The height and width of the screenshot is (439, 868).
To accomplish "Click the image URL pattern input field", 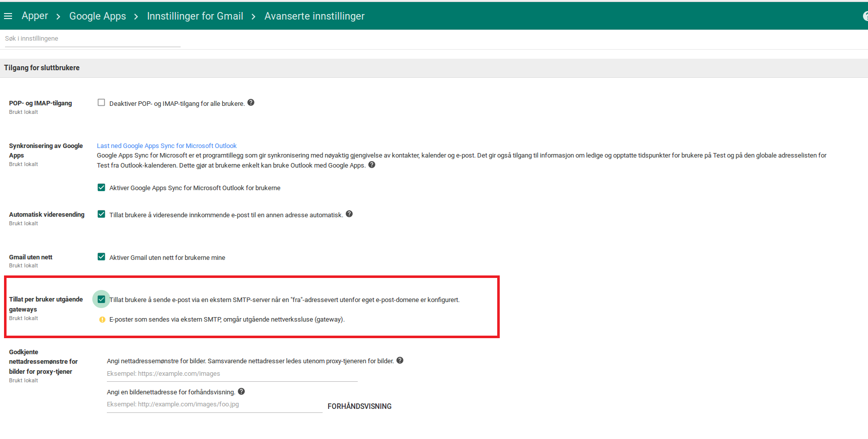I will 232,374.
